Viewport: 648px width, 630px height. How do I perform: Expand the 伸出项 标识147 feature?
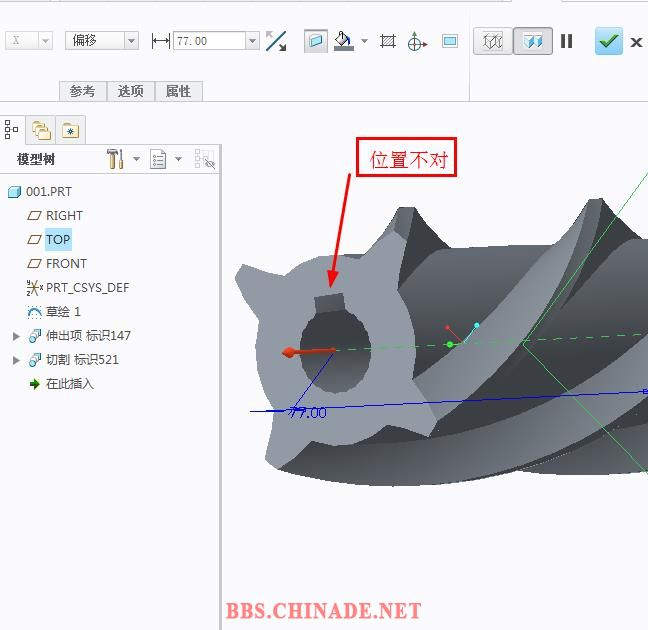[x=16, y=336]
